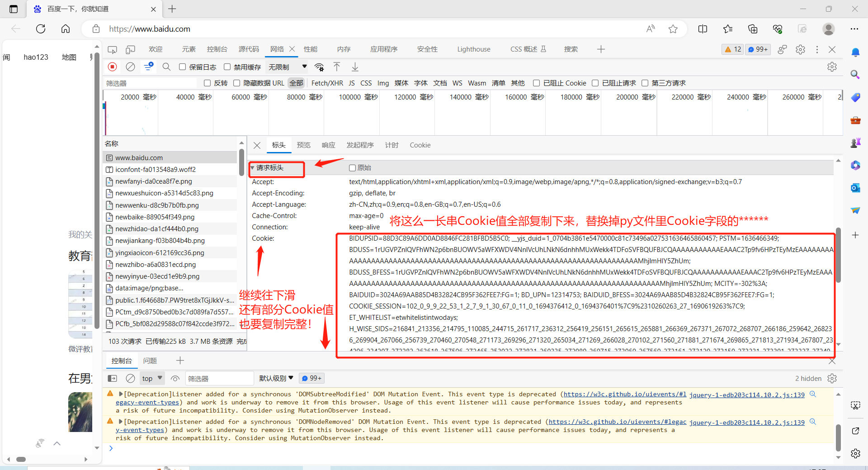This screenshot has height=470, width=868.
Task: Open the Cookie tab in details
Action: [420, 145]
